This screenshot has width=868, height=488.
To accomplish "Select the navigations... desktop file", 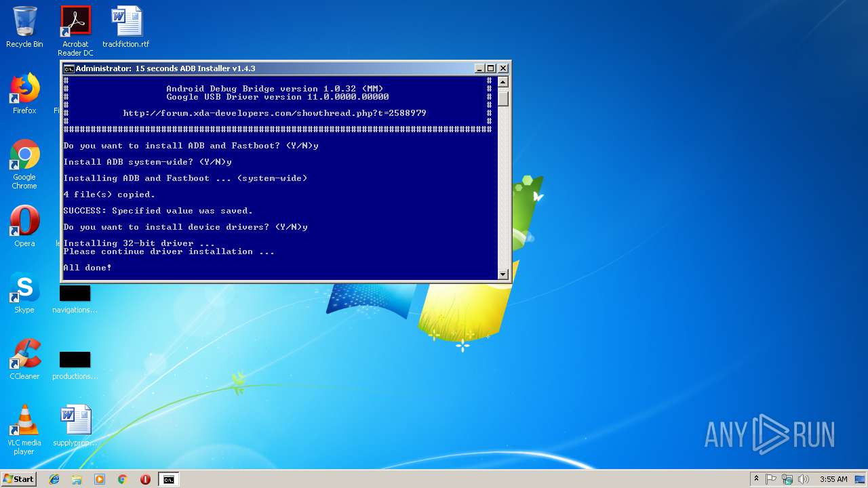I will [75, 299].
